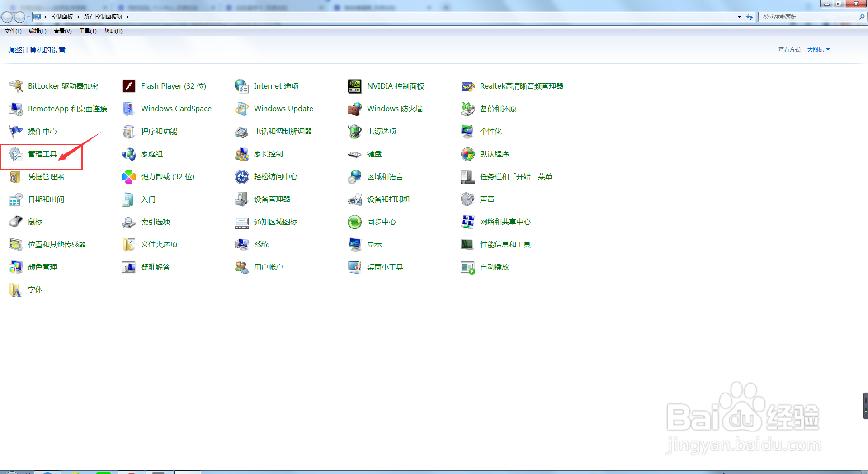This screenshot has width=868, height=474.
Task: Open 设备和打印机 icon
Action: point(355,199)
